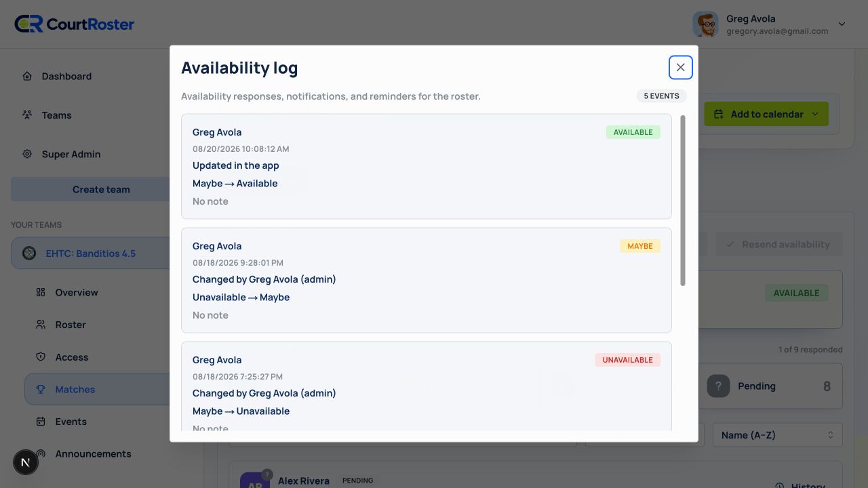This screenshot has height=488, width=868.
Task: Click the Availability log heading
Action: click(239, 68)
